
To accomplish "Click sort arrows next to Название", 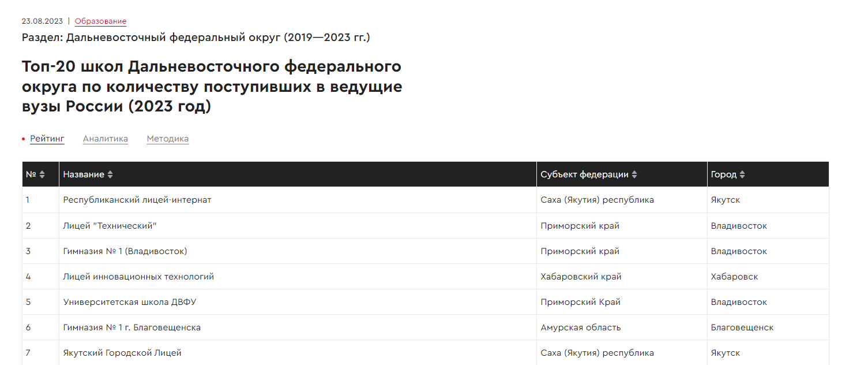I will [110, 174].
